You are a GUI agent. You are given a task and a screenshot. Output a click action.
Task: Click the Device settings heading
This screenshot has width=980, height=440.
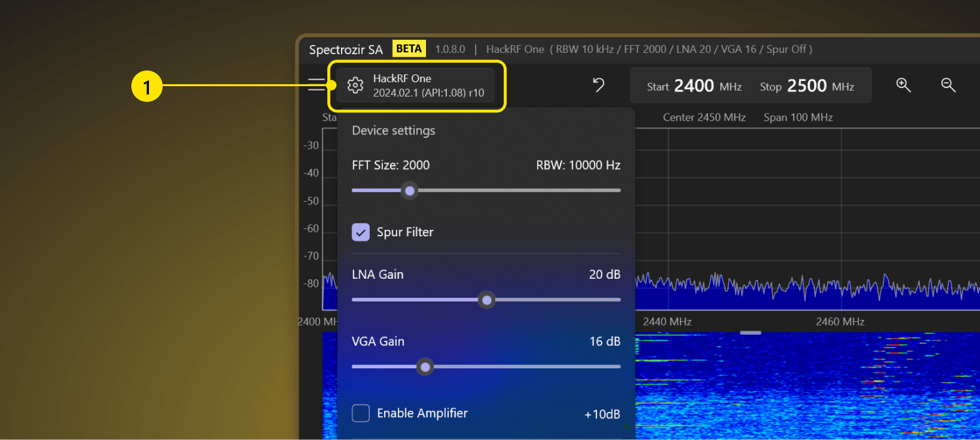pyautogui.click(x=393, y=131)
